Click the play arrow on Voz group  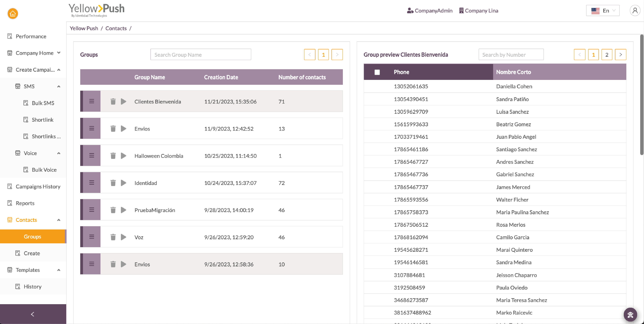[x=123, y=237]
